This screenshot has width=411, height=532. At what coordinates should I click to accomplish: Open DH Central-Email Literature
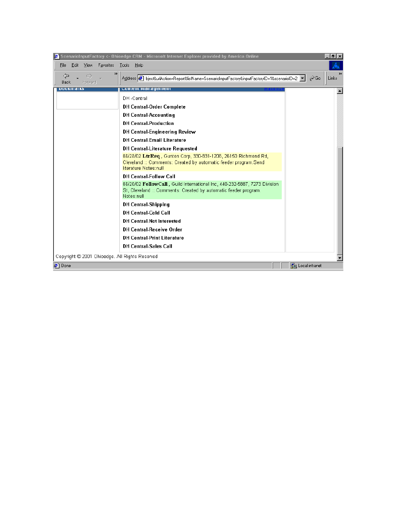(154, 140)
